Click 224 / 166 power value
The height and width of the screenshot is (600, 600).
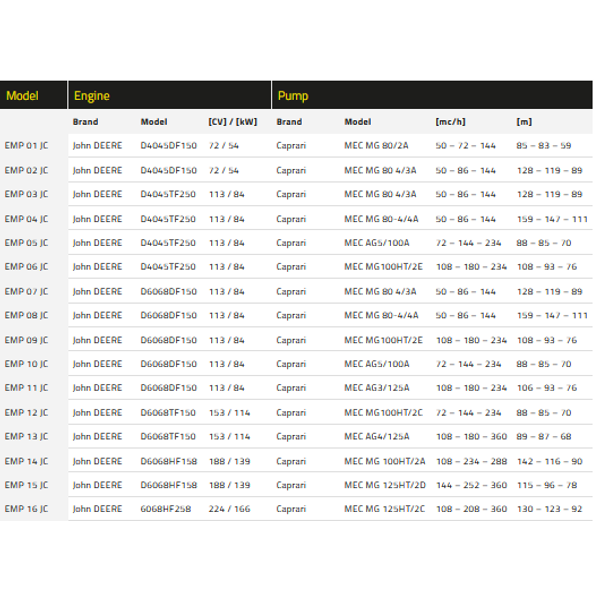pyautogui.click(x=230, y=509)
